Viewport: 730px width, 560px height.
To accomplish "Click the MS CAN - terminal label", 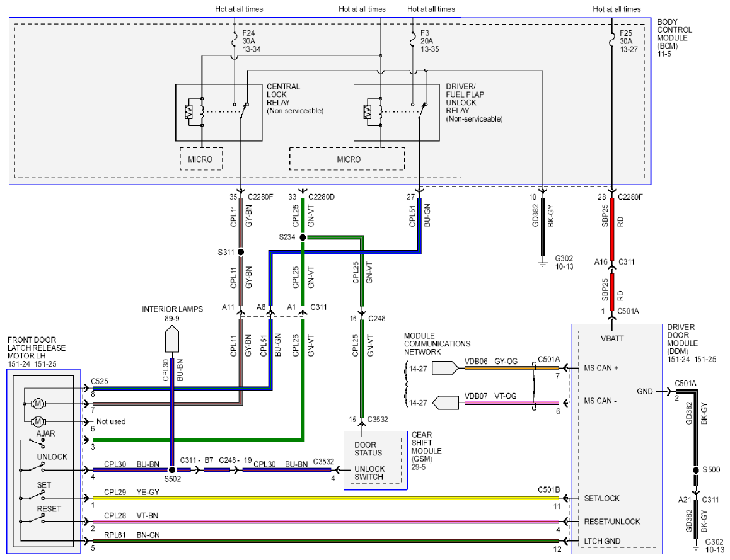I will click(x=600, y=401).
